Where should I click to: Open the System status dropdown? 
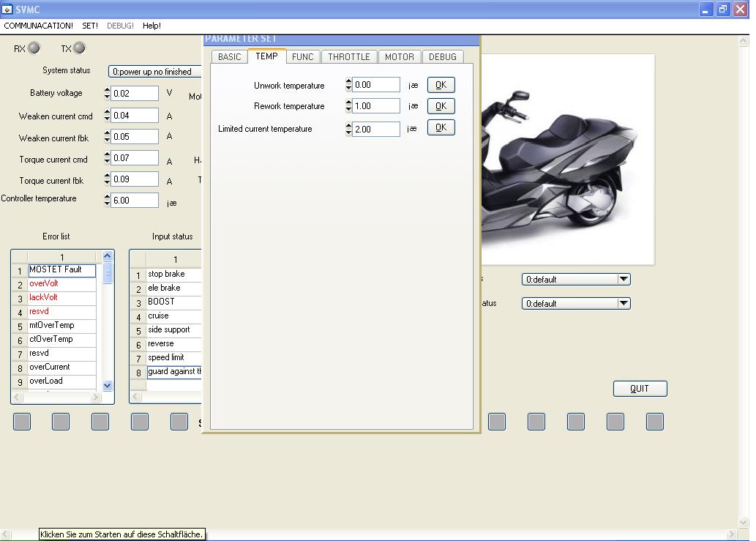click(x=155, y=72)
